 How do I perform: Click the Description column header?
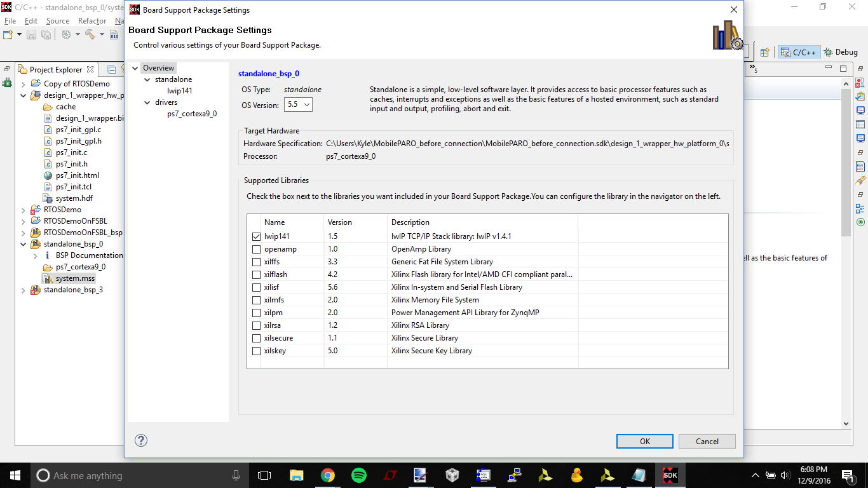click(x=482, y=222)
